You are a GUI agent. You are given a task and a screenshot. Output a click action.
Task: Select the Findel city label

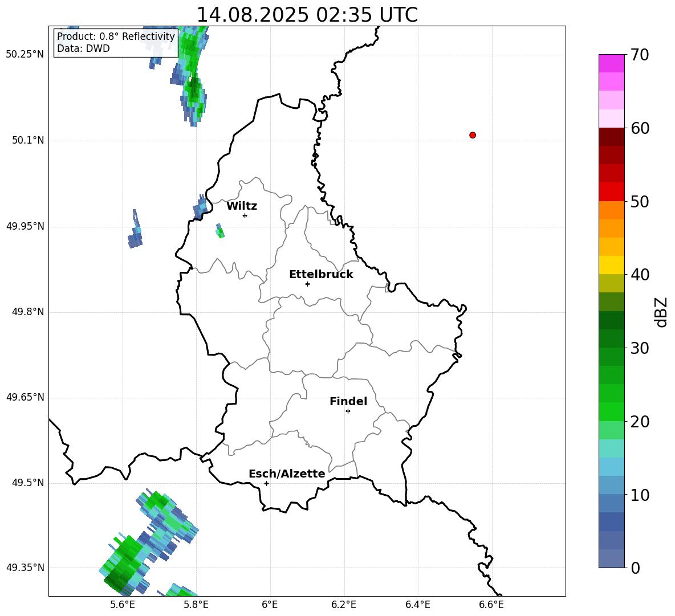pyautogui.click(x=348, y=402)
